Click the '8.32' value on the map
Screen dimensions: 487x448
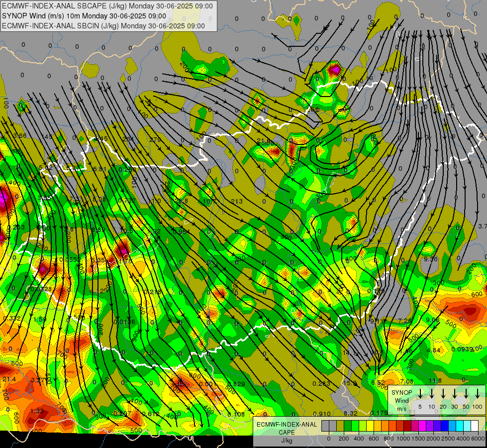351,413
